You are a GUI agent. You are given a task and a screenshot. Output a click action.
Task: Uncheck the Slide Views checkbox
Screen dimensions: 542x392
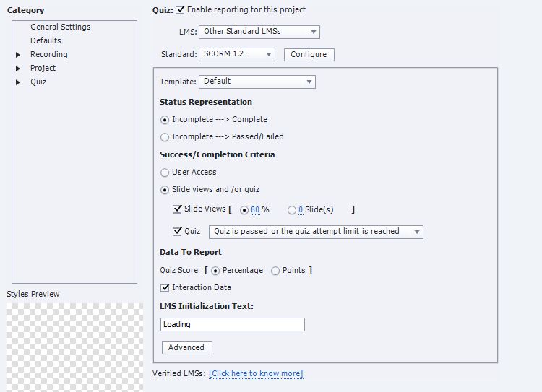178,209
